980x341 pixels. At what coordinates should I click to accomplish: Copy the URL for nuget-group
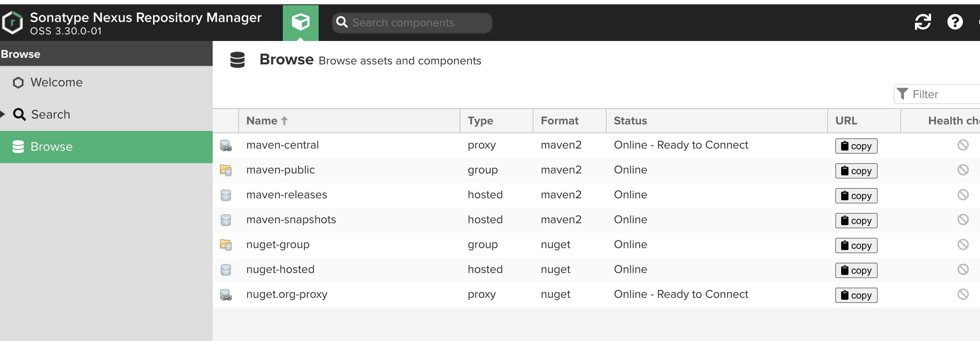coord(856,246)
